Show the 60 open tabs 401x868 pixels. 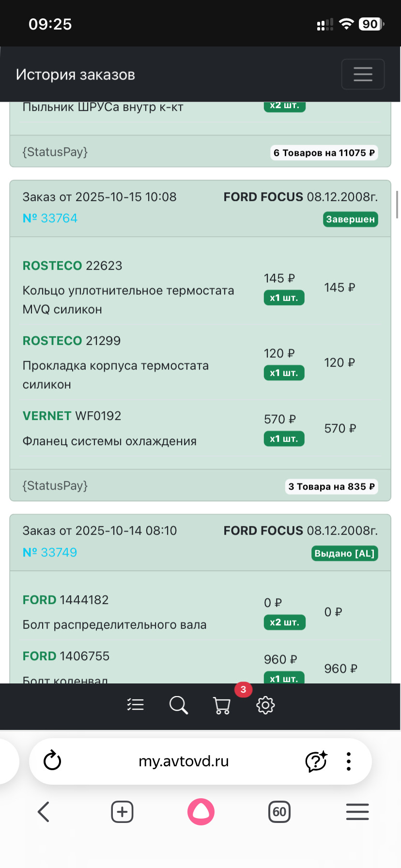(279, 812)
